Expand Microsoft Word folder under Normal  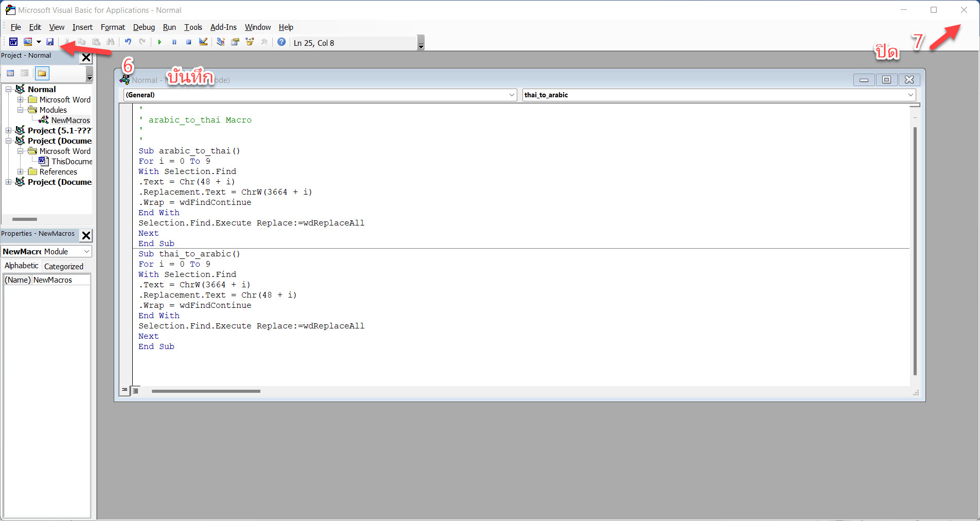tap(21, 99)
